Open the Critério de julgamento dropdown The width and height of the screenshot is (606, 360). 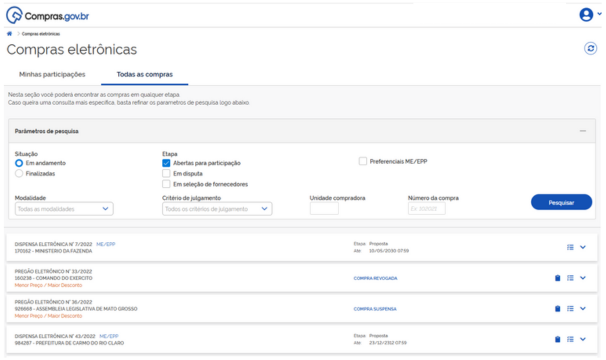click(x=217, y=209)
